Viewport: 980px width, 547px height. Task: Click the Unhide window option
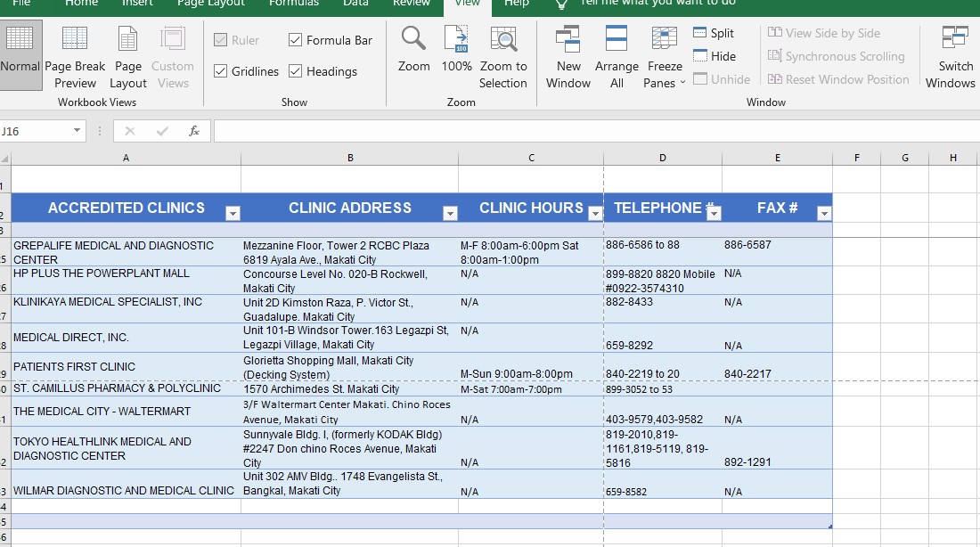(x=722, y=79)
